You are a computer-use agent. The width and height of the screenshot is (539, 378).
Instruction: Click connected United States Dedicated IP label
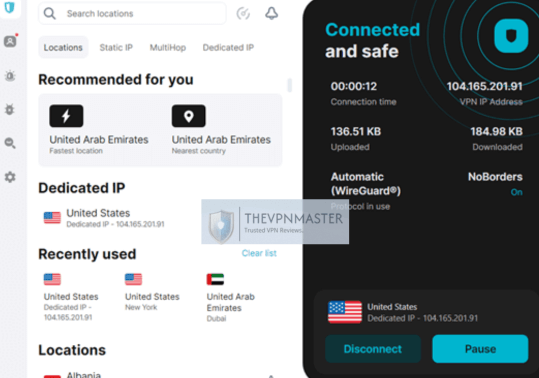click(422, 312)
